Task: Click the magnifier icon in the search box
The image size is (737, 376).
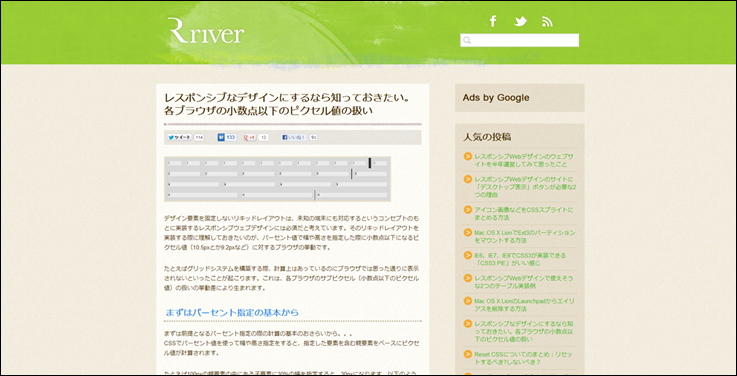Action: point(467,40)
